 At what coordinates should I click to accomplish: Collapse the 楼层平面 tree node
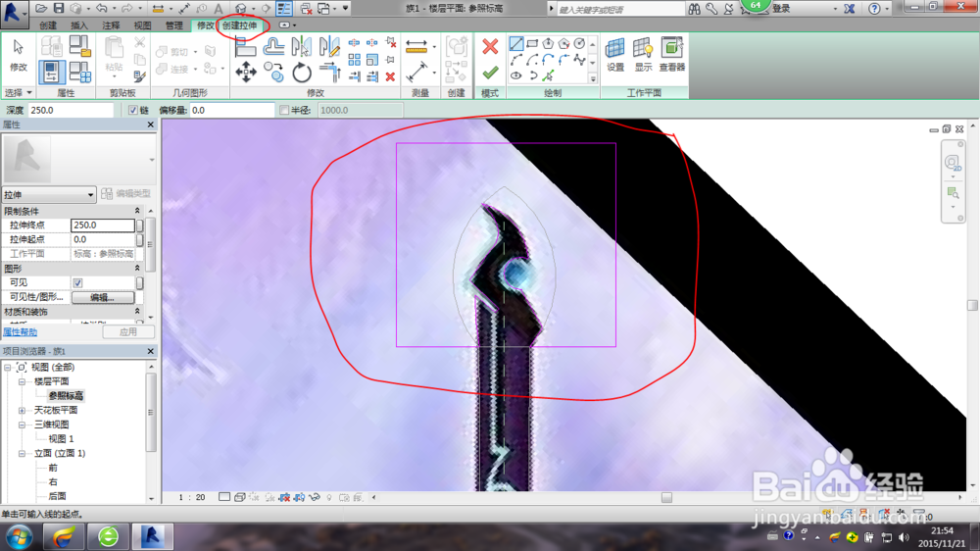(x=22, y=381)
